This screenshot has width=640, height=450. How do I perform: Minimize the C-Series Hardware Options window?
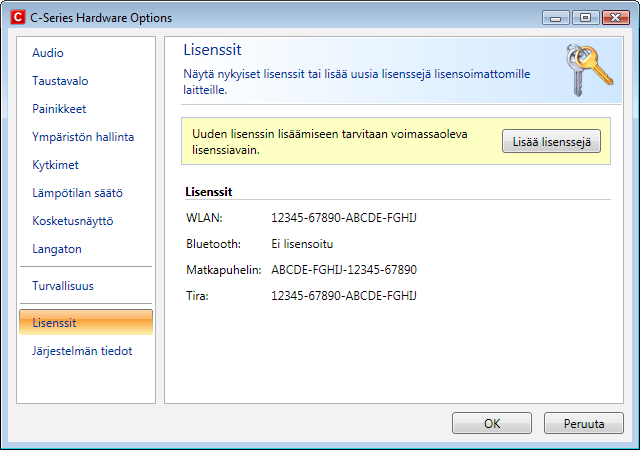point(556,18)
